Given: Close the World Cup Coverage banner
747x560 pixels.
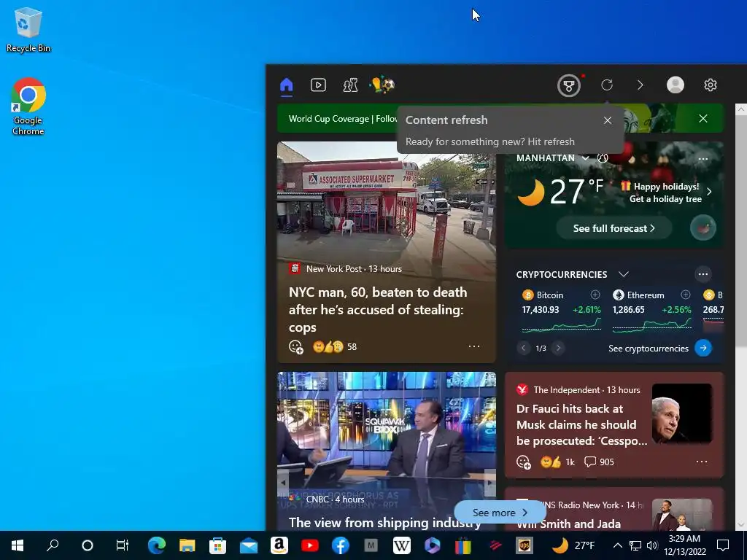Looking at the screenshot, I should click(x=703, y=119).
